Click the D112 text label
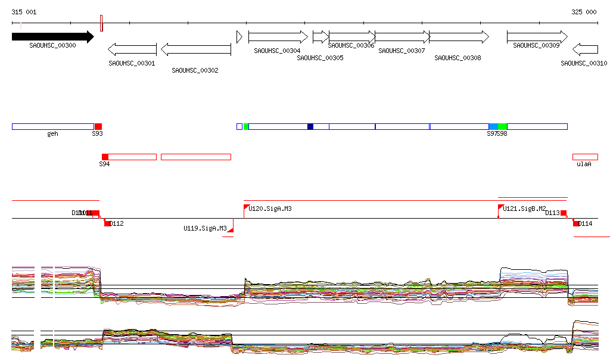Image resolution: width=610 pixels, height=364 pixels. click(117, 223)
